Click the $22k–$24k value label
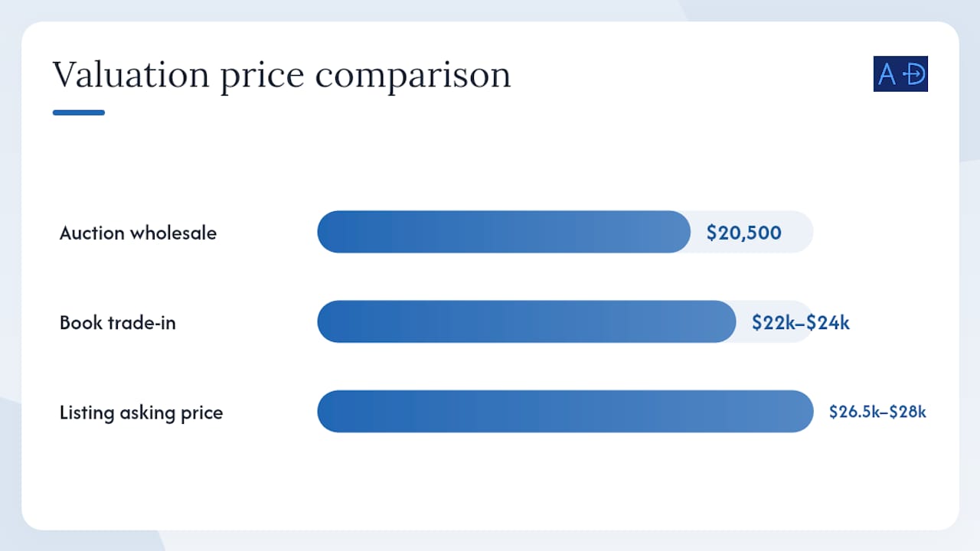The image size is (980, 551). point(800,322)
